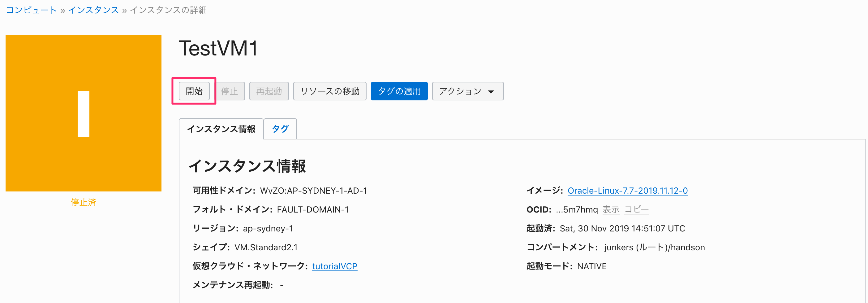Click the VM.Standard2.1 shape value
The image size is (868, 303).
(x=266, y=247)
